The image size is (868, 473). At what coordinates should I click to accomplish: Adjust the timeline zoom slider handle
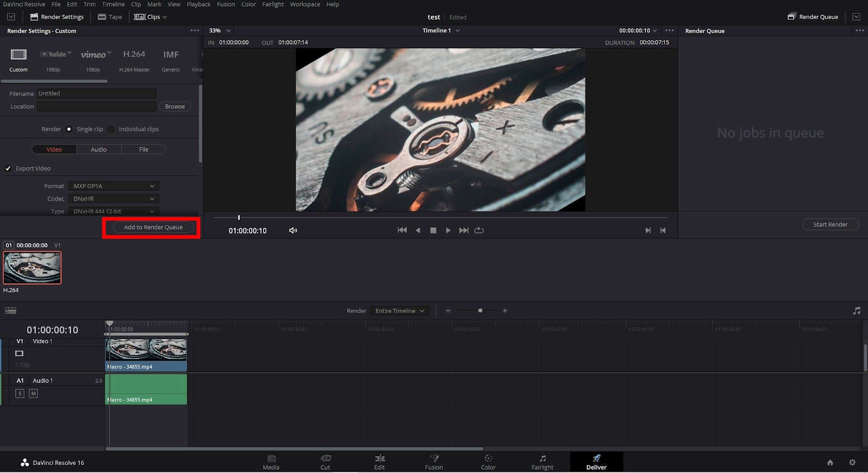click(480, 311)
